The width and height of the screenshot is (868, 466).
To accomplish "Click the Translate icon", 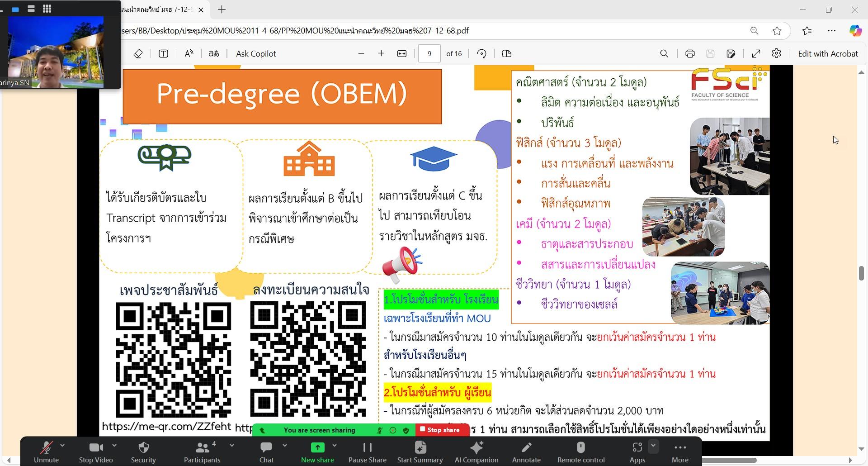I will 213,53.
